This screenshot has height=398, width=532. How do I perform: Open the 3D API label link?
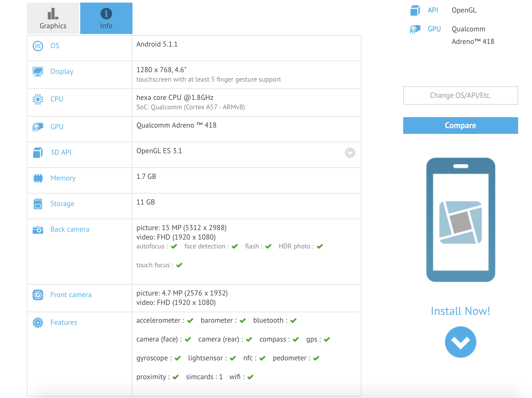pyautogui.click(x=61, y=152)
